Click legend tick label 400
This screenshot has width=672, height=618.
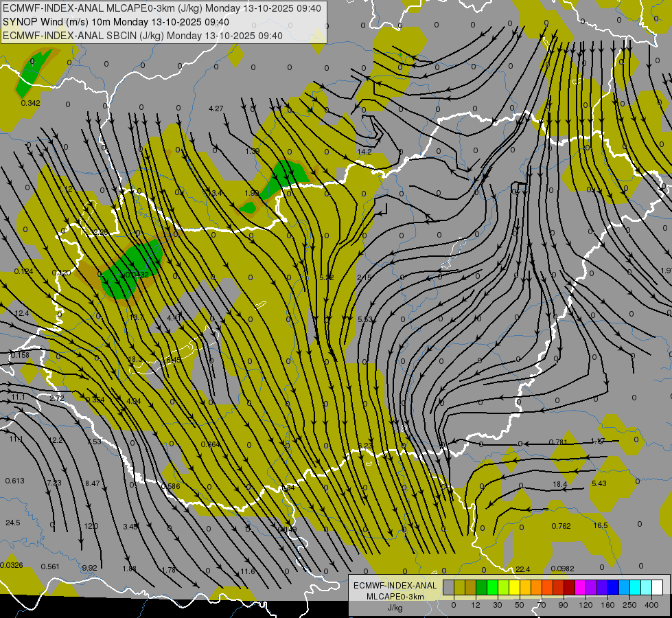tap(651, 605)
